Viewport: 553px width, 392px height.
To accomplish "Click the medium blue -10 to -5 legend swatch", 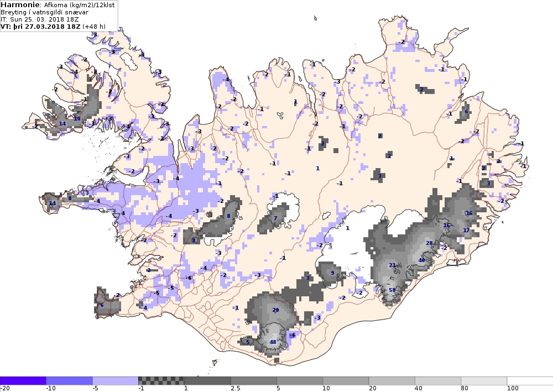I will pyautogui.click(x=69, y=381).
